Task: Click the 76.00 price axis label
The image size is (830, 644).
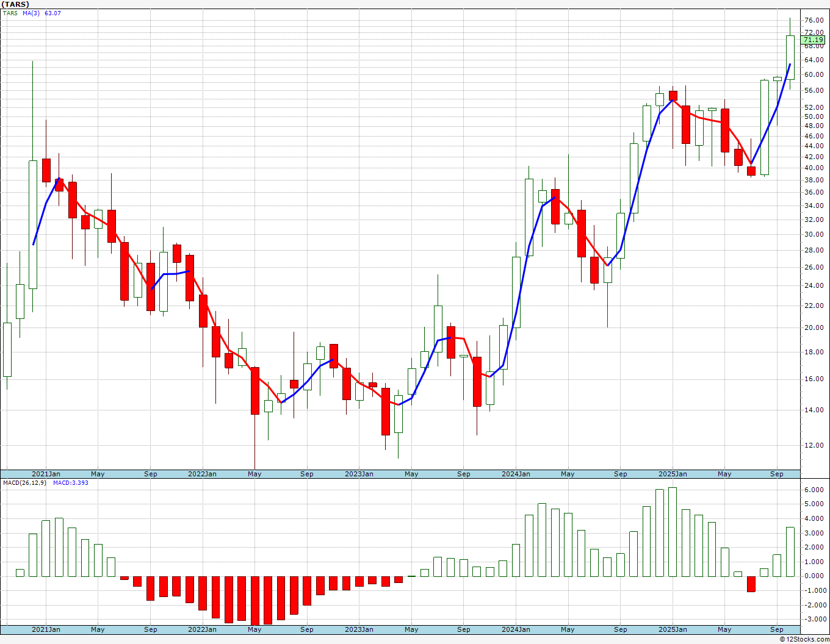Action: point(814,20)
